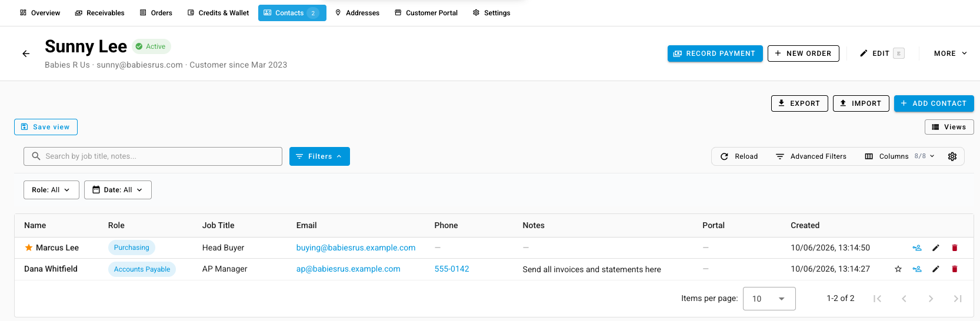Expand the Date: All filter
This screenshot has height=321, width=980.
118,190
